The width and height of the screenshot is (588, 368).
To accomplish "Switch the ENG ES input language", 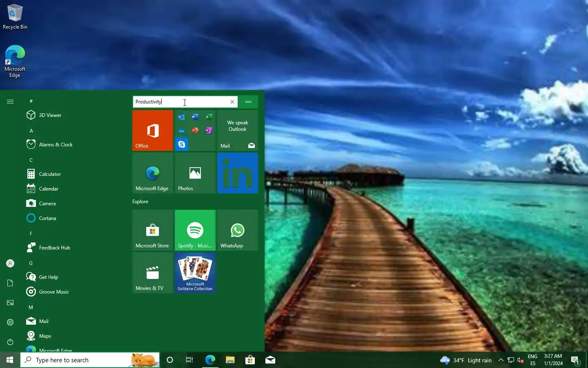I will [x=532, y=360].
